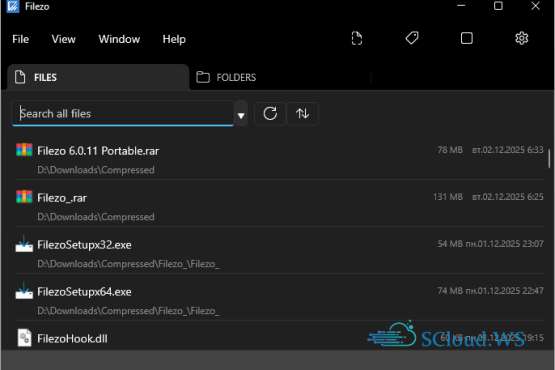Click the DLL file icon of FilezoHook.dll

[24, 337]
